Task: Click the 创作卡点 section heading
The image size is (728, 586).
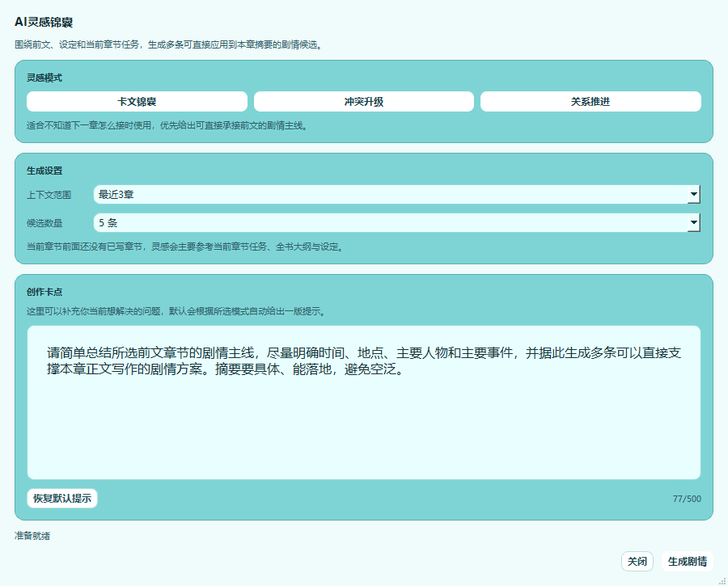Action: pos(44,292)
